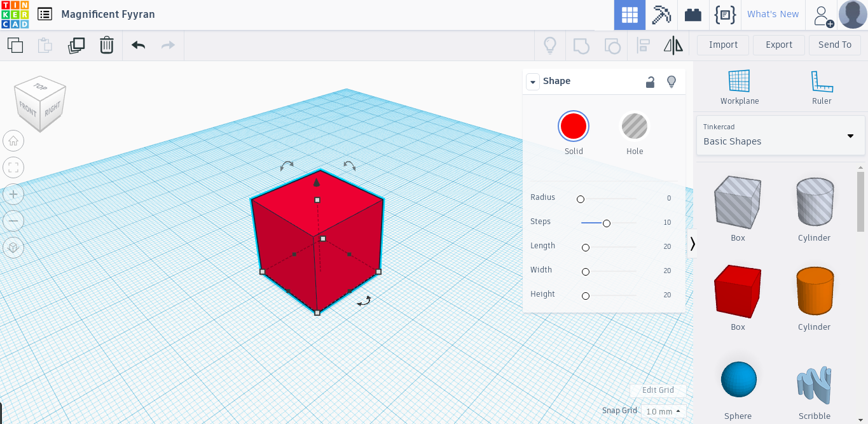Switch to 3D design grid view

tap(630, 15)
